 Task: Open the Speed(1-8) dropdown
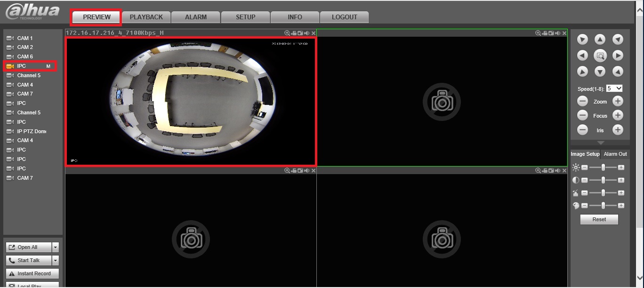(614, 88)
